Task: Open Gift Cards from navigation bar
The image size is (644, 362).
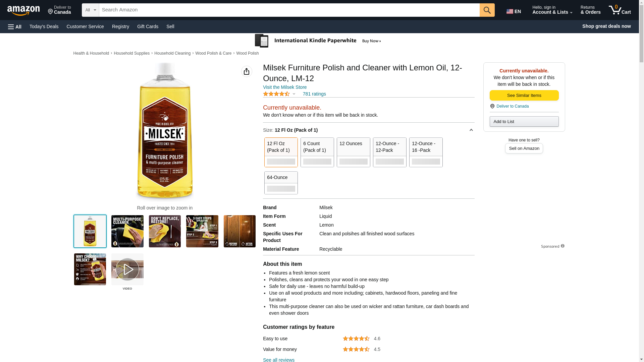Action: pyautogui.click(x=148, y=26)
